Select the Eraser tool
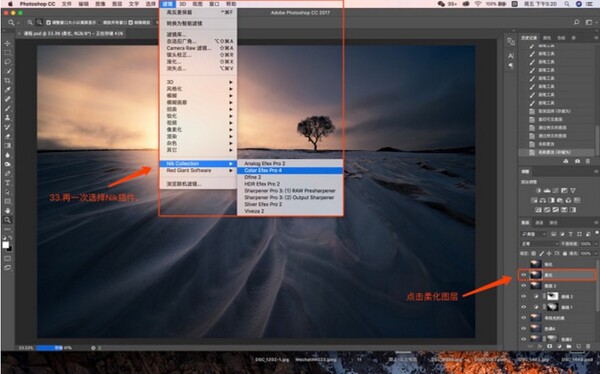This screenshot has width=600, height=374. tap(7, 136)
